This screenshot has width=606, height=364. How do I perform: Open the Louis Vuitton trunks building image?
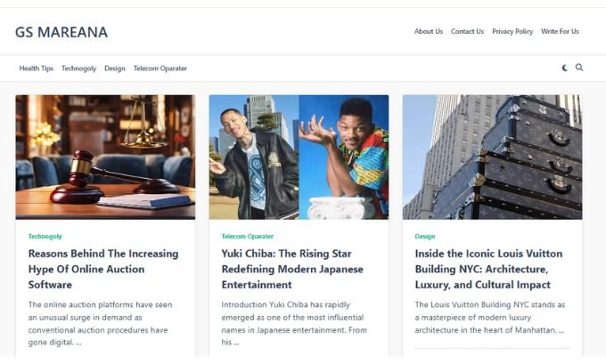pos(492,158)
